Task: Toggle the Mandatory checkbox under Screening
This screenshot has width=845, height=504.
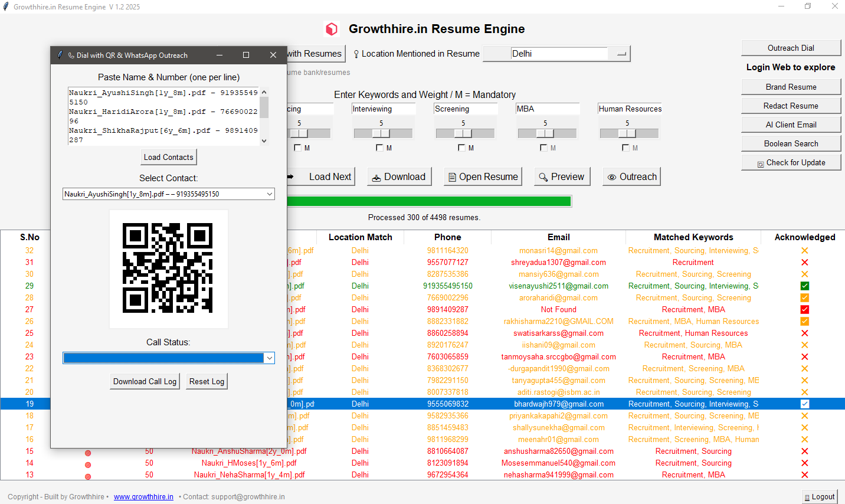Action: pos(461,148)
